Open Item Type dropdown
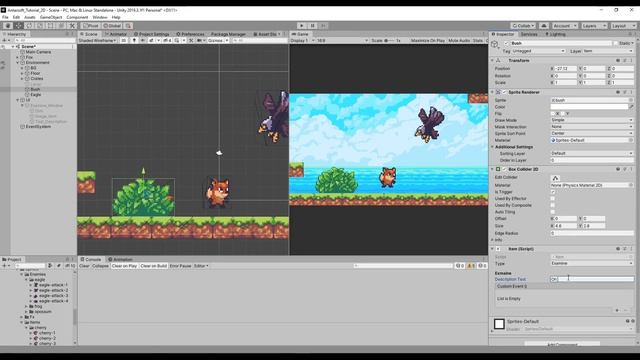Screen dimensions: 640x360 [592, 263]
